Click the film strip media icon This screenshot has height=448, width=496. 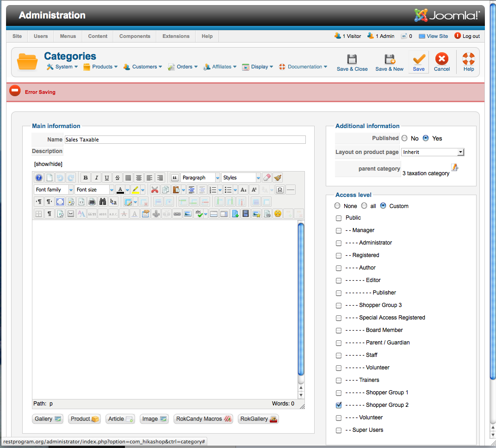point(246,214)
